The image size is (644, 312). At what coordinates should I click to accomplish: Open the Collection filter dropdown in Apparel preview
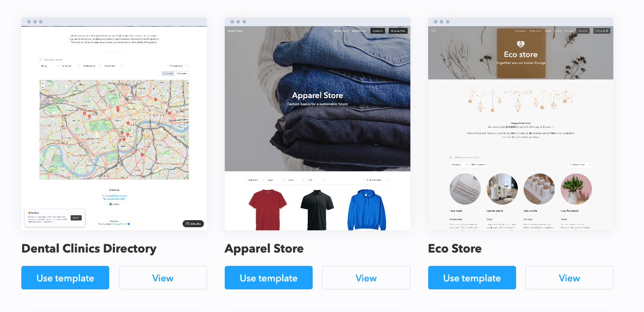(255, 180)
